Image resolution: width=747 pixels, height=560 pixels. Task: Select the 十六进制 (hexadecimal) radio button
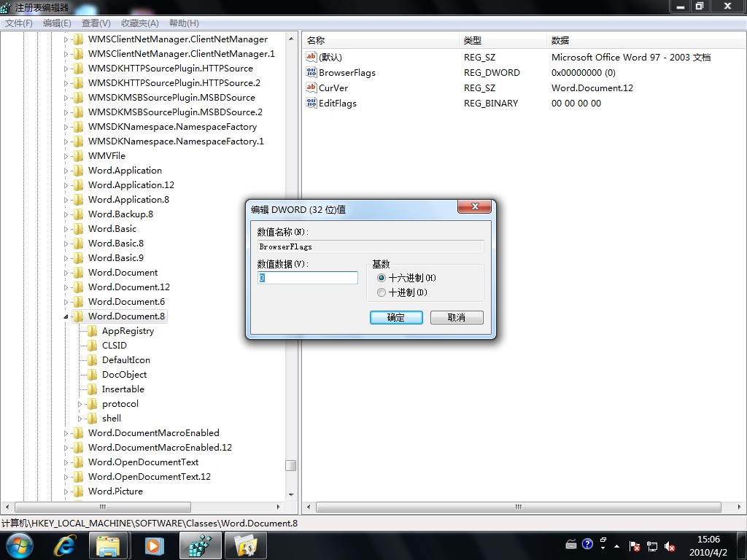(x=381, y=278)
